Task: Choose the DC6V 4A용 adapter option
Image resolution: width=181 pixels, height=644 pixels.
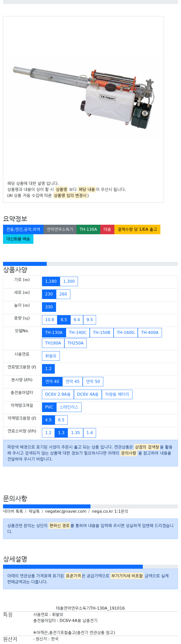Action: pyautogui.click(x=88, y=394)
